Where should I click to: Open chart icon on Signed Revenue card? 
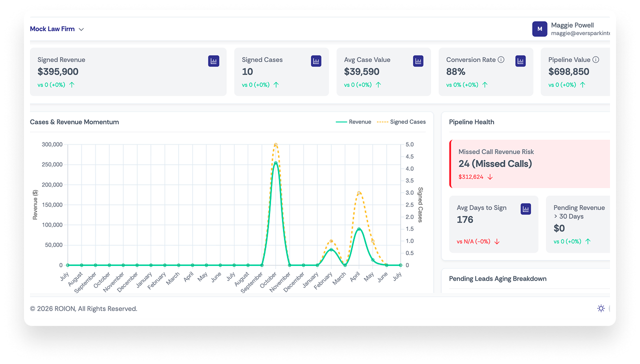[x=214, y=61]
